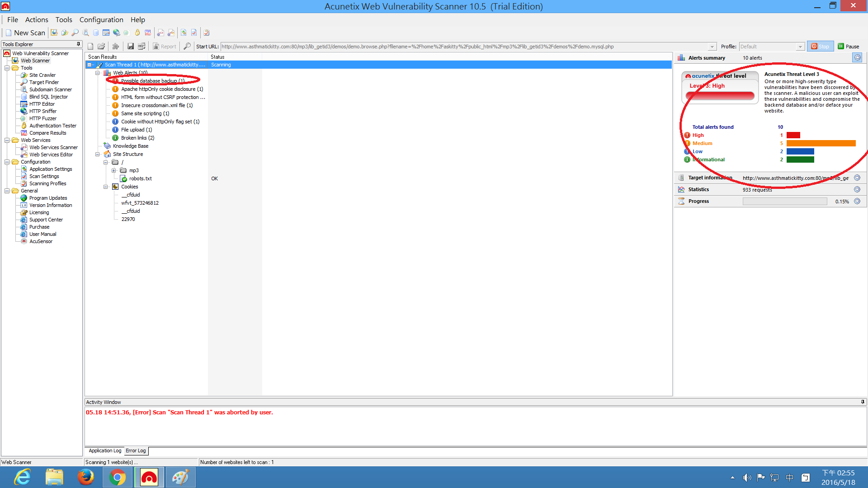
Task: Open Authentication Tester padlock toolbar icon
Action: 137,33
